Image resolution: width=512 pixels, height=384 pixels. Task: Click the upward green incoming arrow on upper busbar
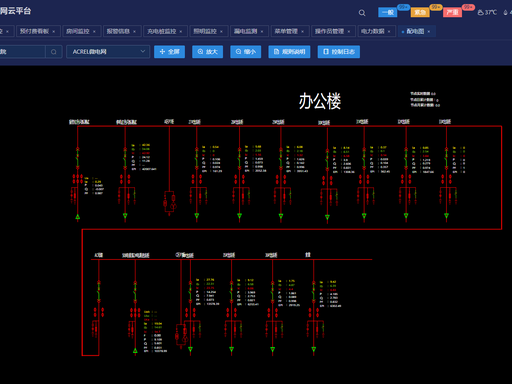78,217
